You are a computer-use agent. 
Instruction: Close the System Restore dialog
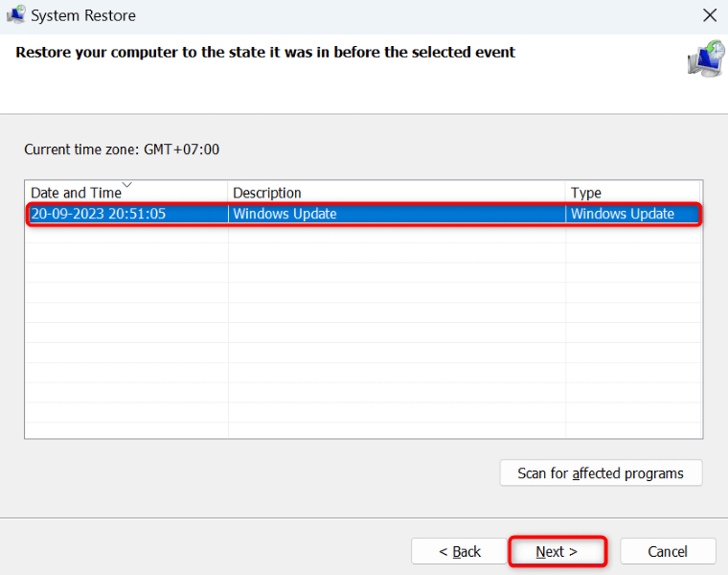(x=710, y=15)
